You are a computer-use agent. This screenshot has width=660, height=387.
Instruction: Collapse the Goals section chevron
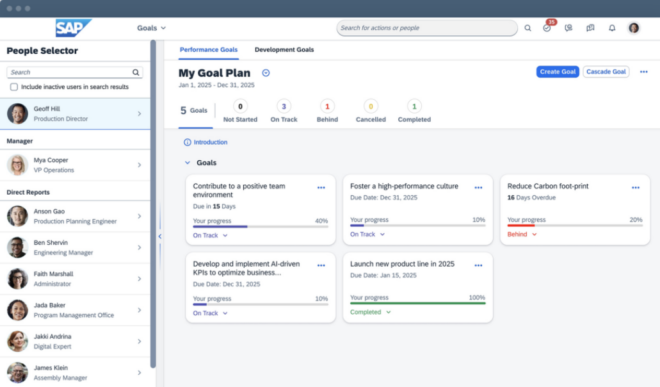pos(187,163)
